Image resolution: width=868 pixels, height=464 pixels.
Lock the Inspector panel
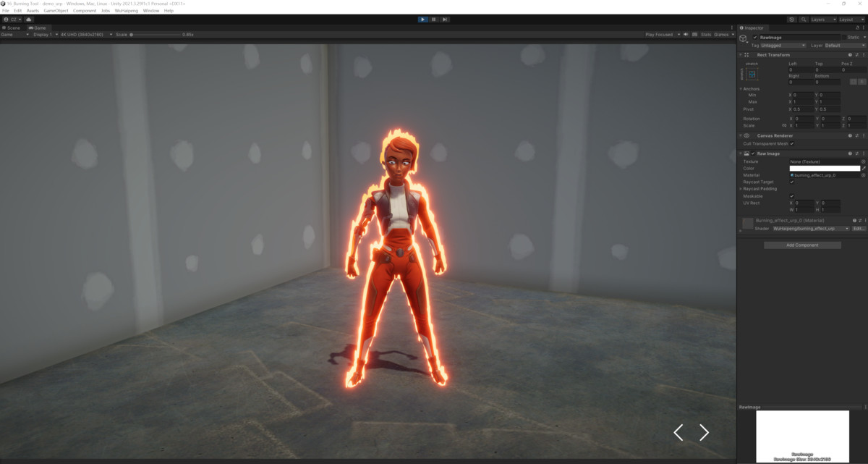[857, 28]
